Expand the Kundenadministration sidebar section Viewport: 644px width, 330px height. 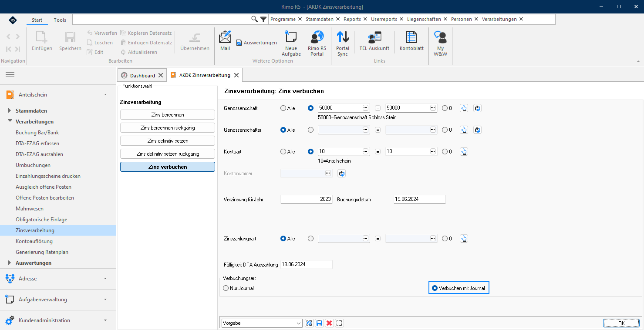point(58,320)
